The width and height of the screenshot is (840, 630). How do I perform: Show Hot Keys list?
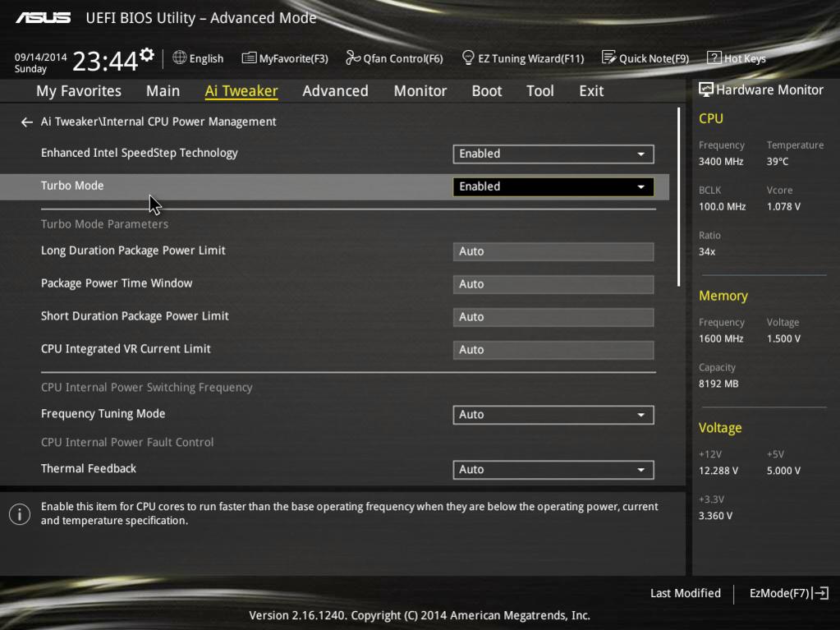(x=737, y=57)
